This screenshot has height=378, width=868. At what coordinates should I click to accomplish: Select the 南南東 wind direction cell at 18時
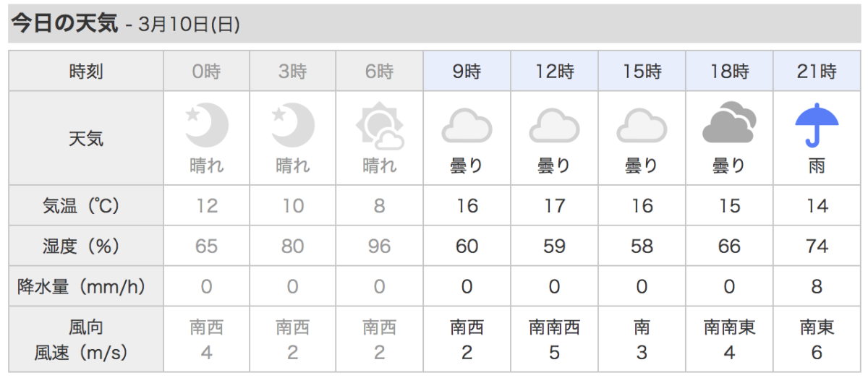pos(729,327)
